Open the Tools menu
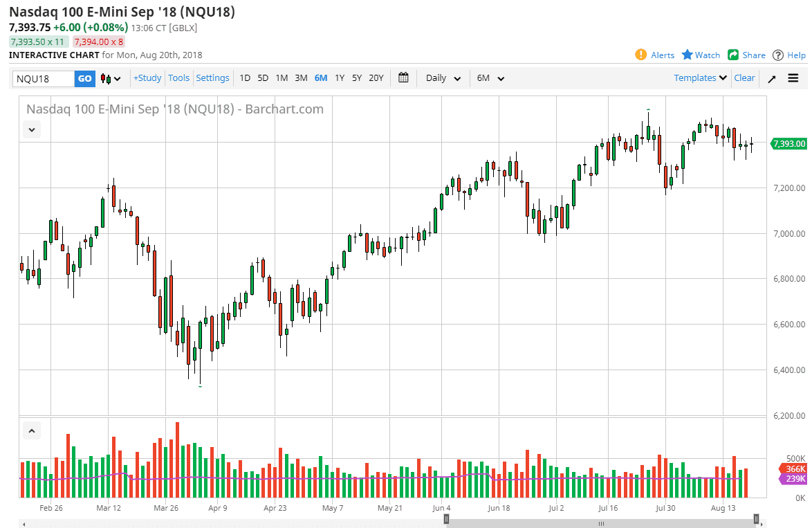The width and height of the screenshot is (812, 528). (x=178, y=78)
